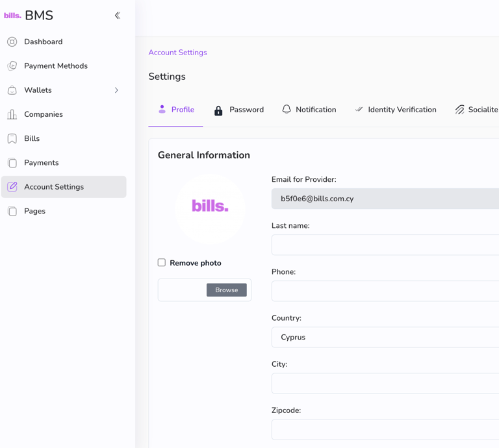Click the Bills bookmark icon
Image resolution: width=499 pixels, height=448 pixels.
click(x=12, y=138)
